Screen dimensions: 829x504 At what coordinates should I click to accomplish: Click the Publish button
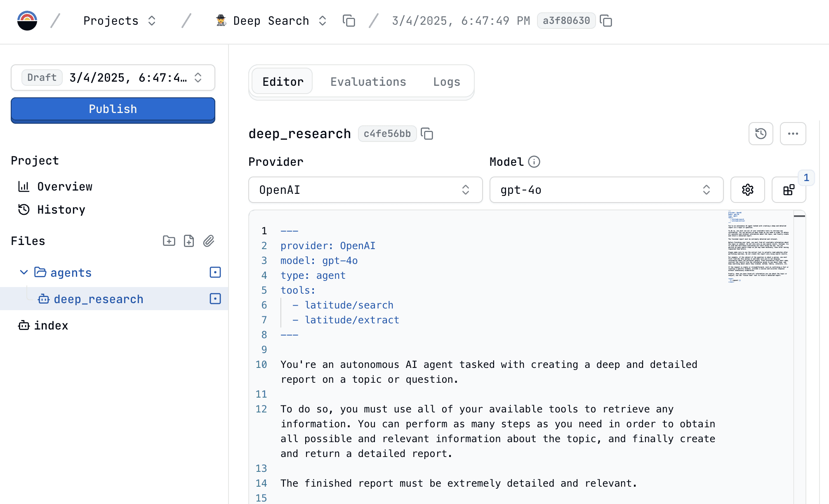(113, 109)
